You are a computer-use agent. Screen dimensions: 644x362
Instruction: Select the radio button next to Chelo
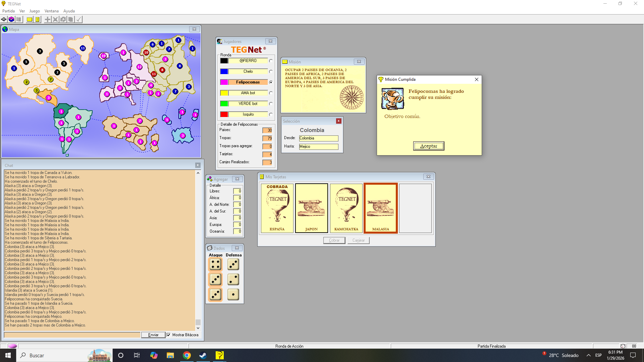[271, 71]
